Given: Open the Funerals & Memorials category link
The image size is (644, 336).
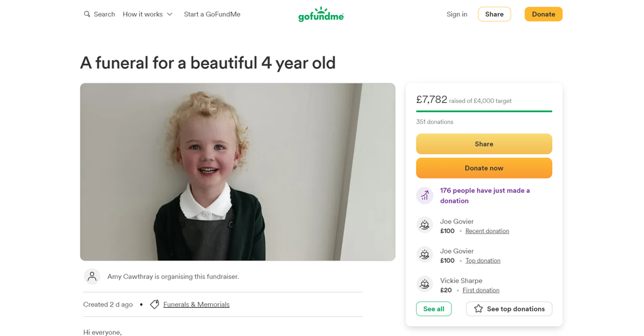Looking at the screenshot, I should 196,304.
